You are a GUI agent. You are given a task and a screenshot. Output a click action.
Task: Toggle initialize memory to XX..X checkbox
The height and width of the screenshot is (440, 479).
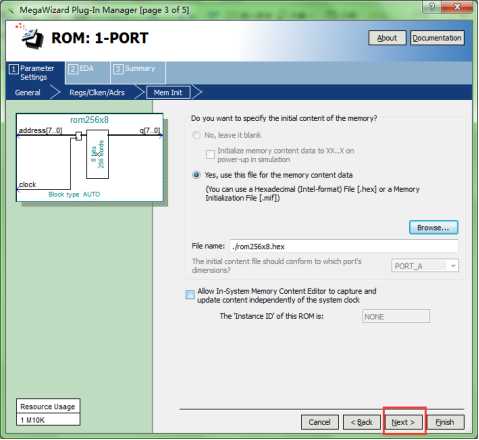(210, 155)
